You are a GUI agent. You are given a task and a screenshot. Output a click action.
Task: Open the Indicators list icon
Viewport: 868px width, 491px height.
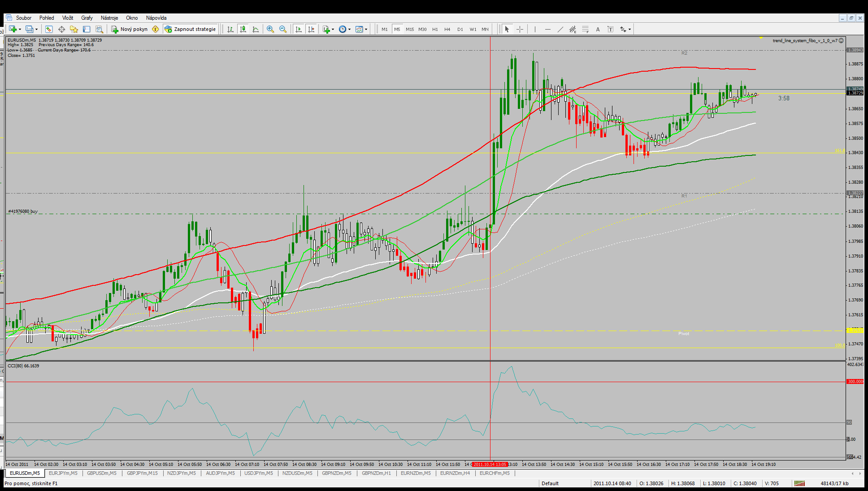(326, 29)
